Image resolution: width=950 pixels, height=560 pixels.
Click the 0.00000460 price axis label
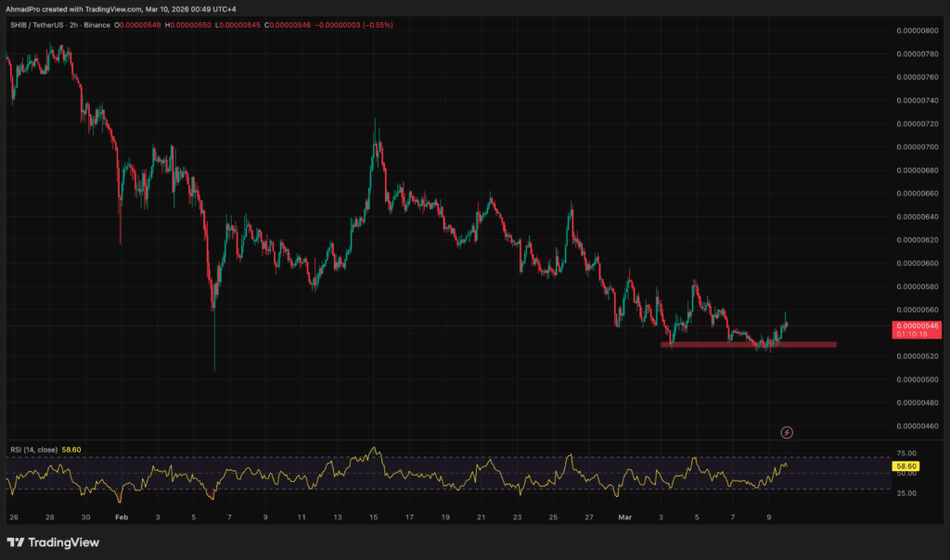917,426
